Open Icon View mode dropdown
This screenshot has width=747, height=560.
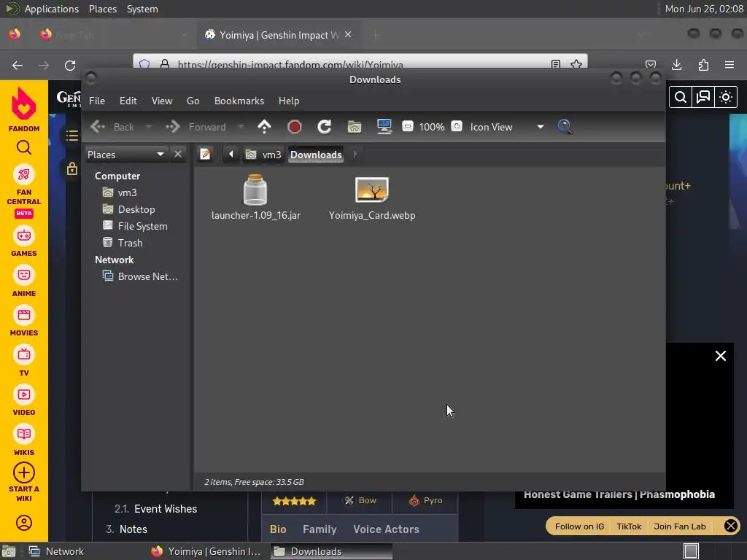[507, 127]
